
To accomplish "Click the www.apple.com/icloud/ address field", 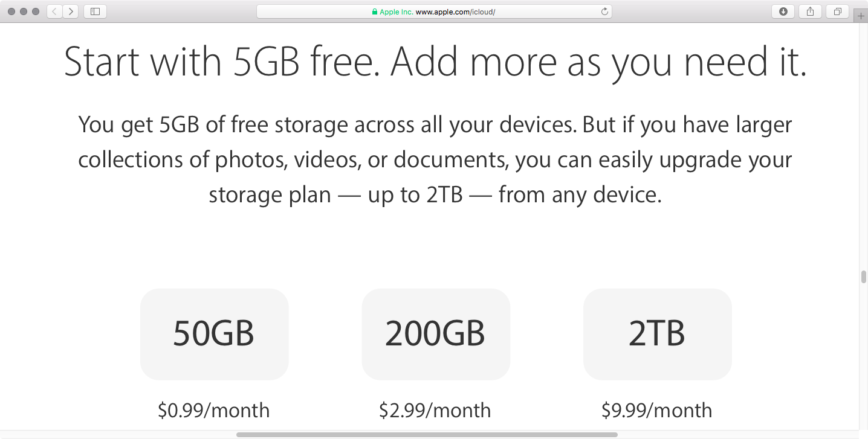I will 456,11.
